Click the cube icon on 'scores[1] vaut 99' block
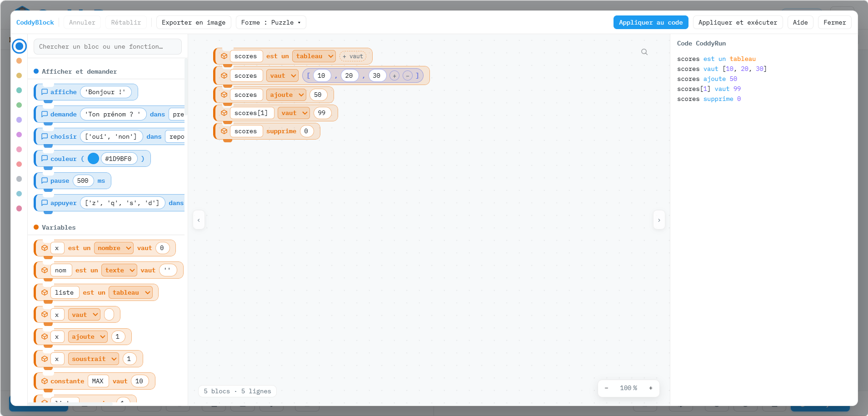This screenshot has height=416, width=868. pyautogui.click(x=224, y=113)
